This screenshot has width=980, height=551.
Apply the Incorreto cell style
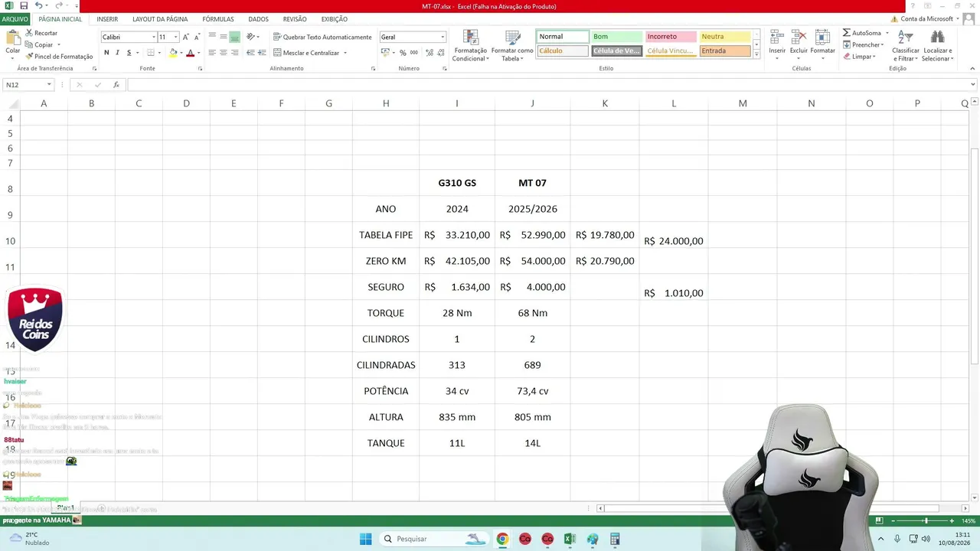[671, 37]
